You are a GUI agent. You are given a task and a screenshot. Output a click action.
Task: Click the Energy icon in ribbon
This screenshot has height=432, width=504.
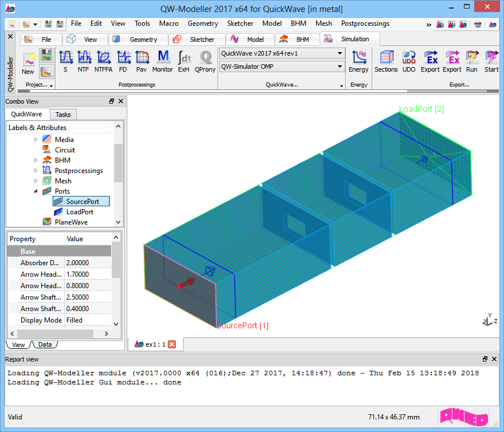tap(359, 61)
